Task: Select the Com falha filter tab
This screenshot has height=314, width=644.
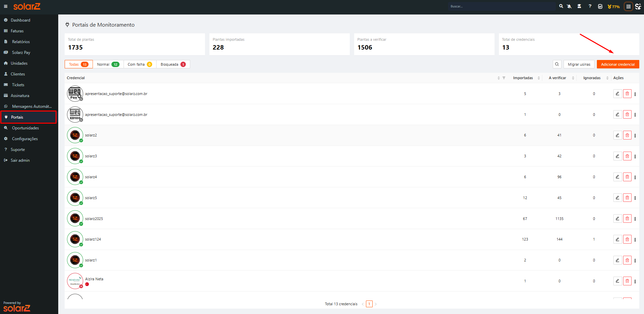Action: (140, 64)
